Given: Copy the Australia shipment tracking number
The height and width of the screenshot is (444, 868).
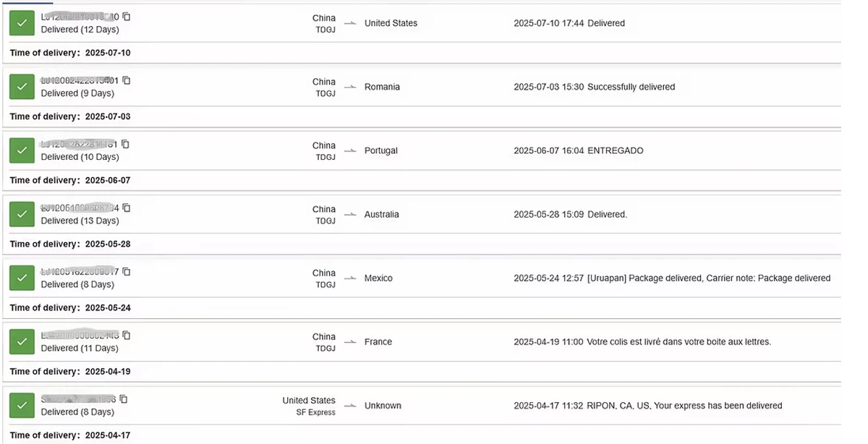Looking at the screenshot, I should click(126, 208).
